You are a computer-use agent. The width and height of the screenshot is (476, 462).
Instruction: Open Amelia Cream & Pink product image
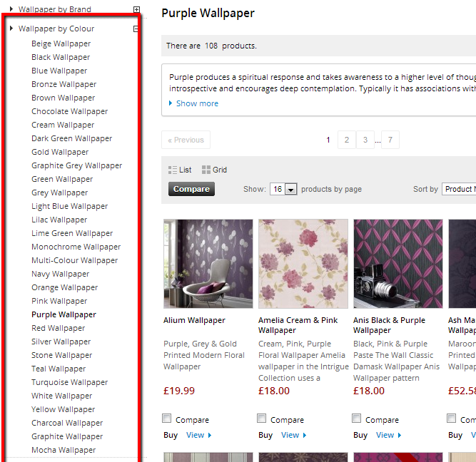303,264
